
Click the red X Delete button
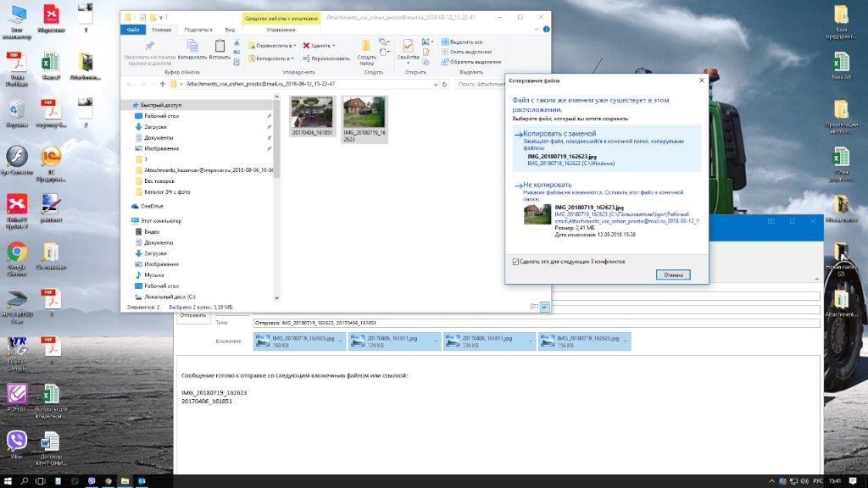319,46
